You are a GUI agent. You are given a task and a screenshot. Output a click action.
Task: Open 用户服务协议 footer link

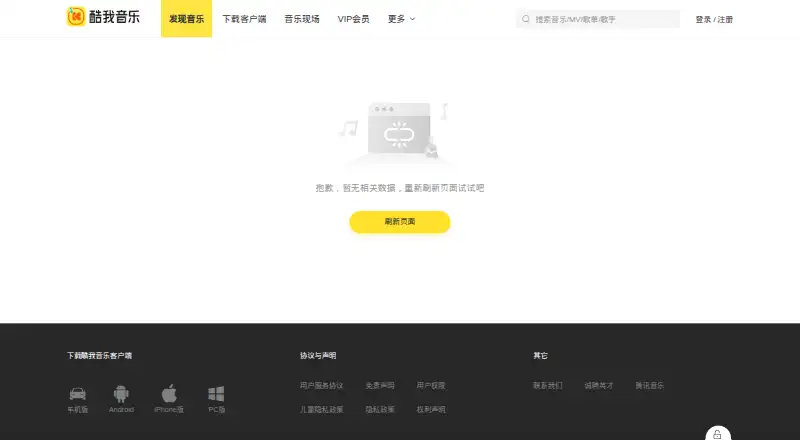pos(321,385)
